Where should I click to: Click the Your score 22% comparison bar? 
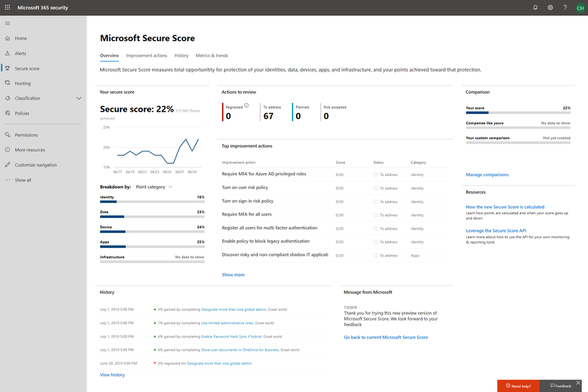coord(518,112)
